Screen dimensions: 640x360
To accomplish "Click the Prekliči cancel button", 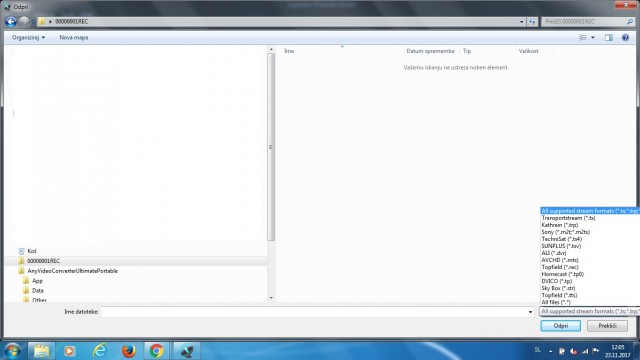I will pos(607,326).
